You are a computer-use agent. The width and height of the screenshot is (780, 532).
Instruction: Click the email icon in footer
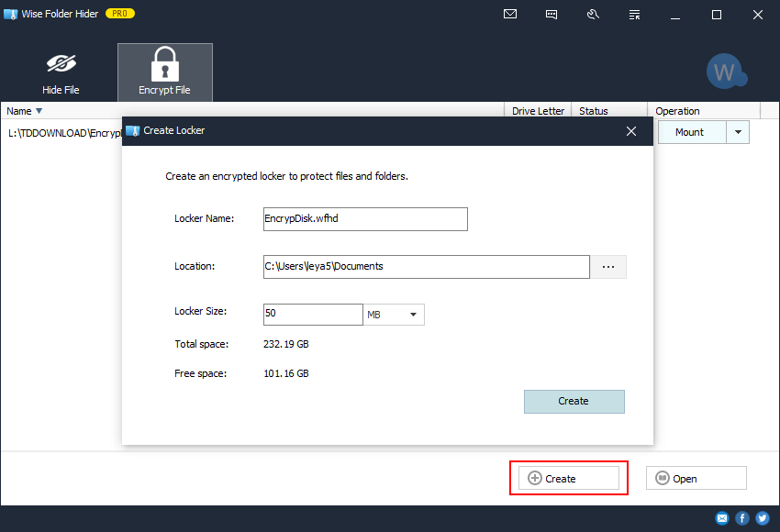722,518
